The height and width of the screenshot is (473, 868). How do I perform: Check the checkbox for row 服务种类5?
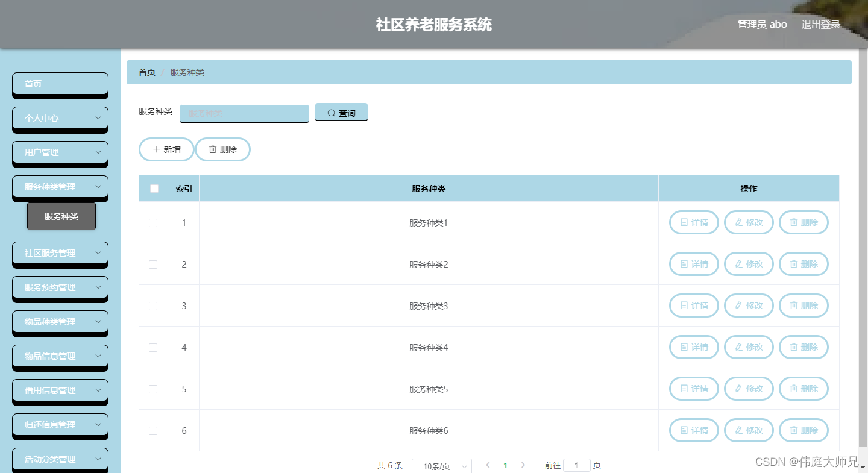click(x=153, y=389)
